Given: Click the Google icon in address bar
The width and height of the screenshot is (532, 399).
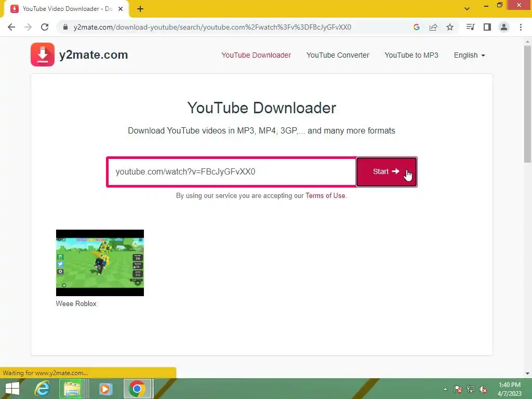Looking at the screenshot, I should [416, 27].
